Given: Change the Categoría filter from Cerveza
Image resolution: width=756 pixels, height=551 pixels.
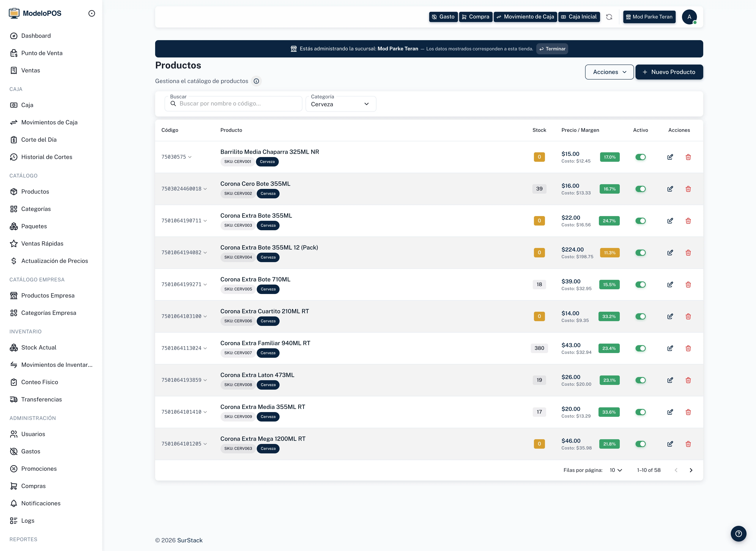Looking at the screenshot, I should pyautogui.click(x=341, y=104).
